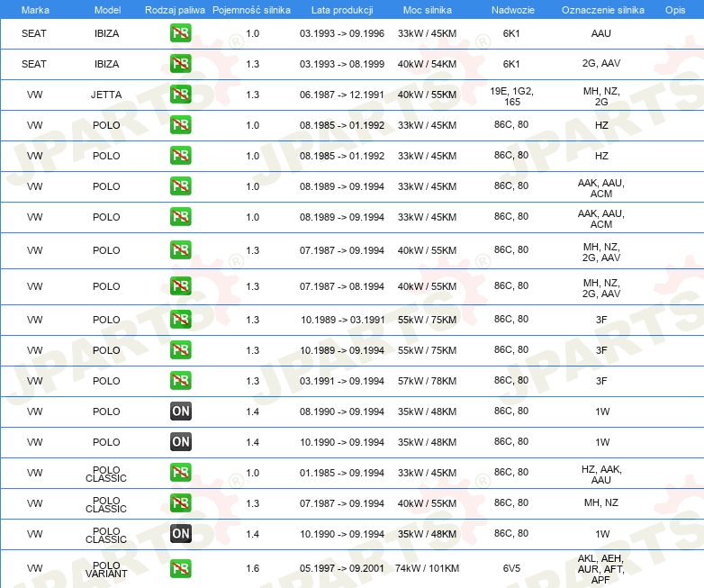Click POLO CLASSIC model in 1.0 row
Image resolution: width=704 pixels, height=588 pixels.
(x=106, y=474)
